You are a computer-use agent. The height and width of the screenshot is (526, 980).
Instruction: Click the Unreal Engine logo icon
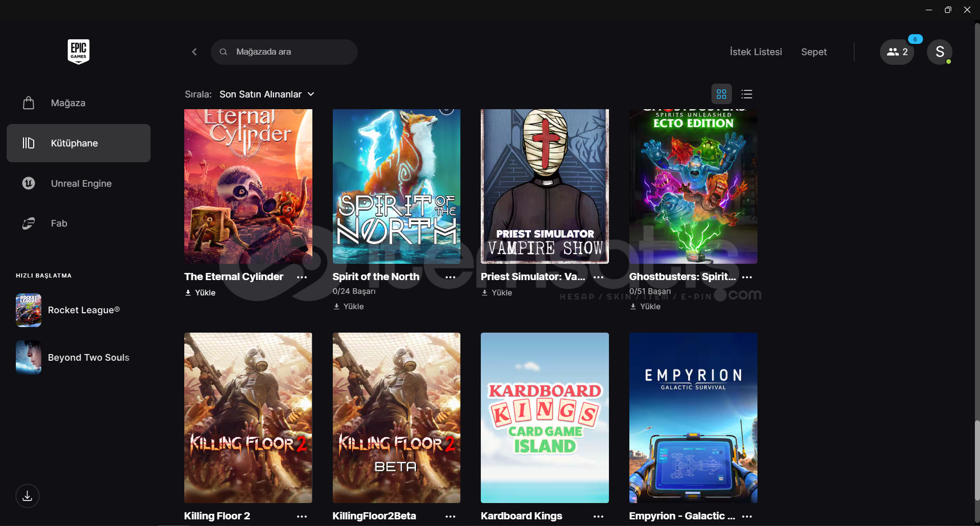coord(29,183)
